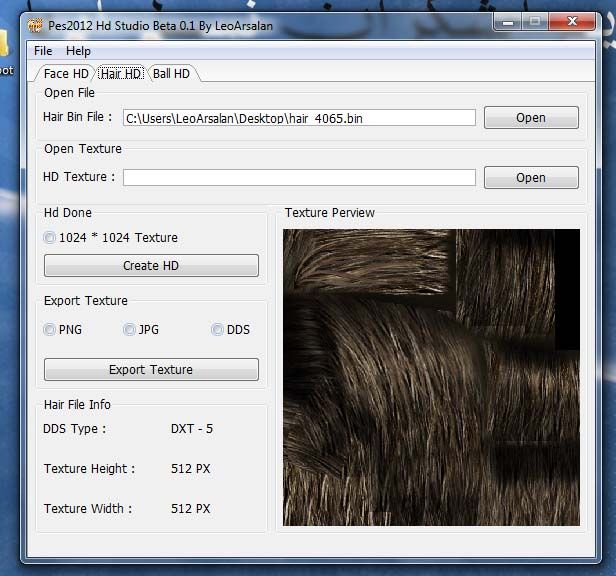Image resolution: width=616 pixels, height=576 pixels.
Task: Select the 1024 * 1024 Texture option
Action: [50, 238]
